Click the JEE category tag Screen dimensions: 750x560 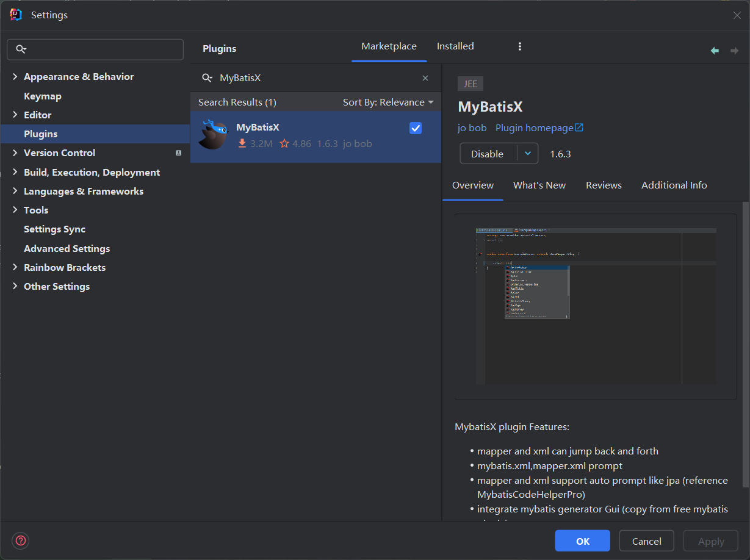[x=471, y=84]
